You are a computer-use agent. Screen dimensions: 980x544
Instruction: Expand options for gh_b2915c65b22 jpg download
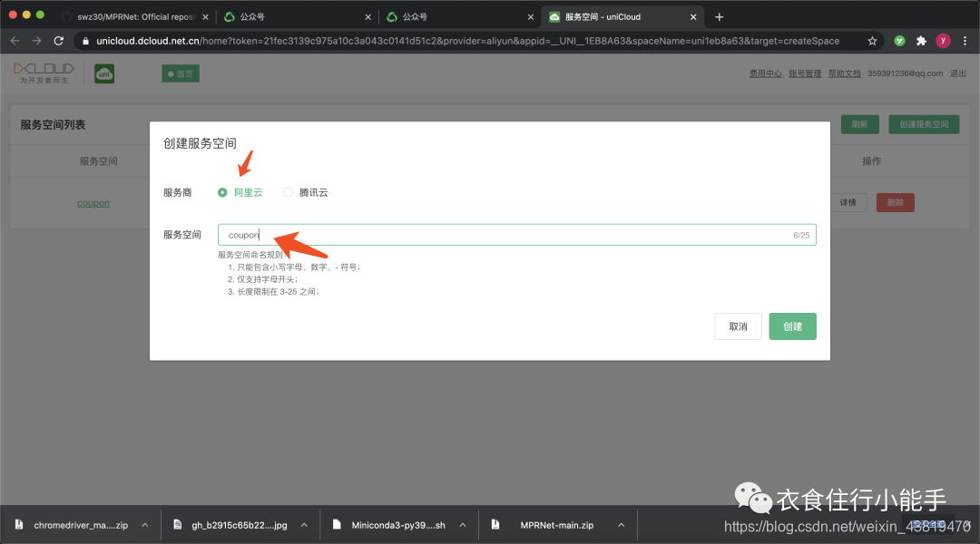[304, 525]
